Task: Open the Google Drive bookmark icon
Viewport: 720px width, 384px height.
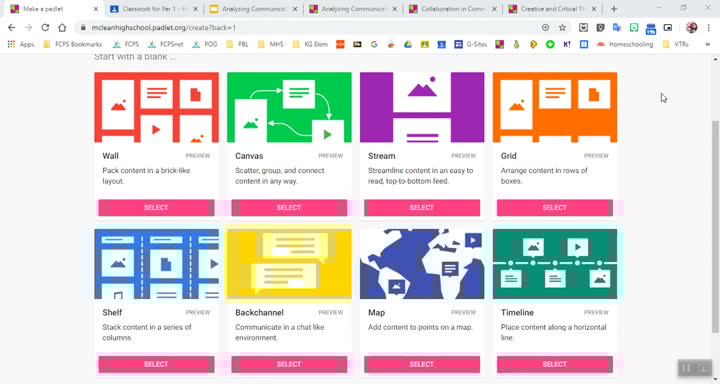Action: point(408,44)
